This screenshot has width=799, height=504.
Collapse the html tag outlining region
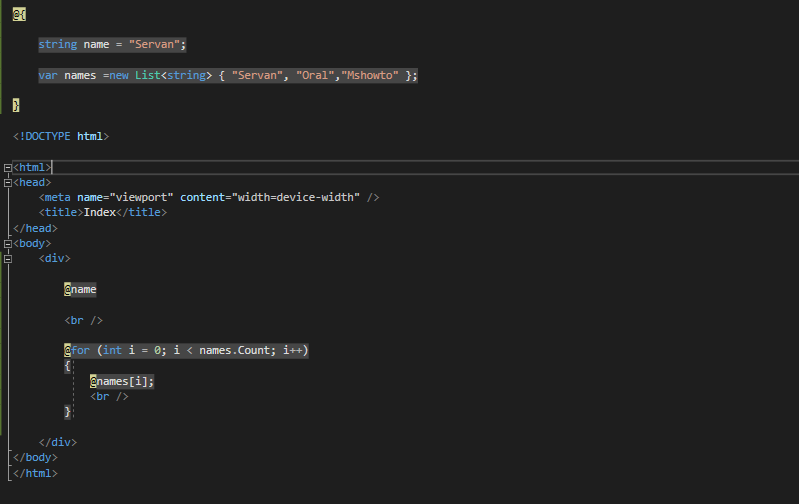[8, 168]
